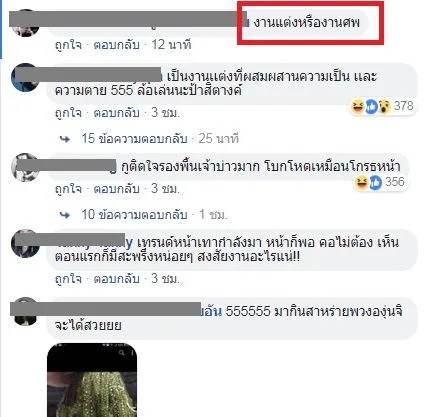Expand 15 ข้อความตอบกลับ replies thread
The height and width of the screenshot is (417, 448).
[x=134, y=139]
